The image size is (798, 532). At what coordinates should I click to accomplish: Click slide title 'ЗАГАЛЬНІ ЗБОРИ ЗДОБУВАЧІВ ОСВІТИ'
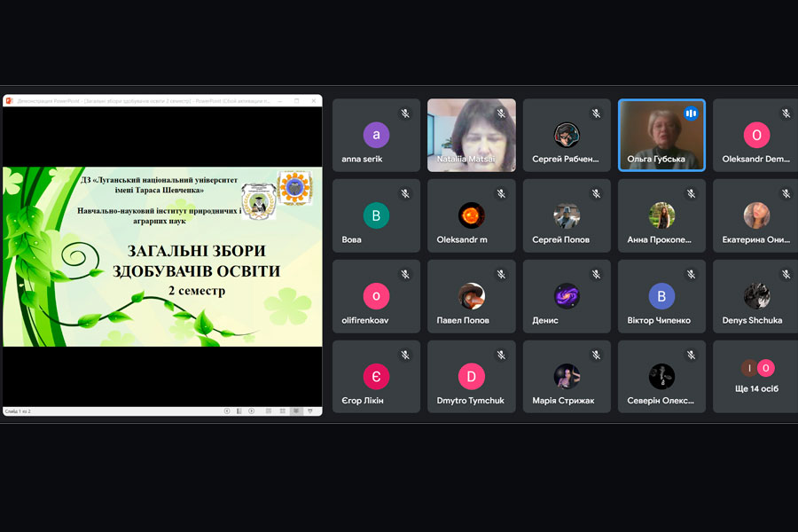196,261
